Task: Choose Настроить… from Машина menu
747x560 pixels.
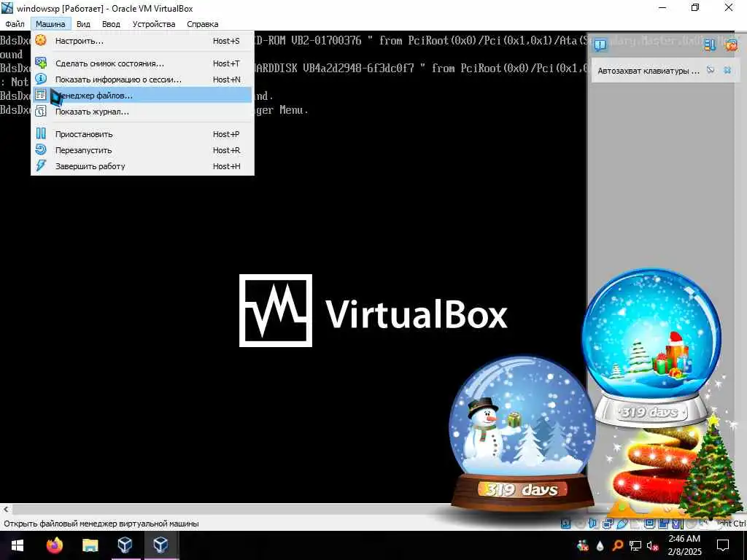Action: coord(142,41)
